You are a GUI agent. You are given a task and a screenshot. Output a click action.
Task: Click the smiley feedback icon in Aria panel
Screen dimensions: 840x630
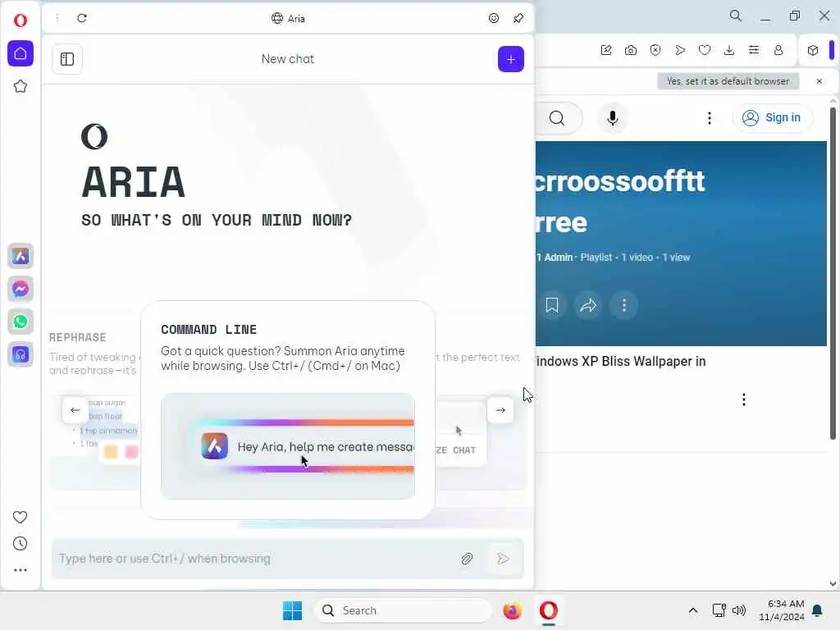click(493, 18)
